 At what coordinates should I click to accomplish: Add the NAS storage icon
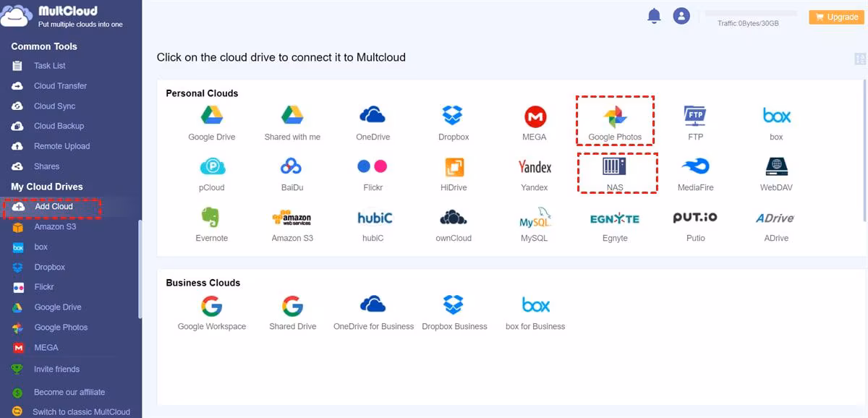click(615, 166)
